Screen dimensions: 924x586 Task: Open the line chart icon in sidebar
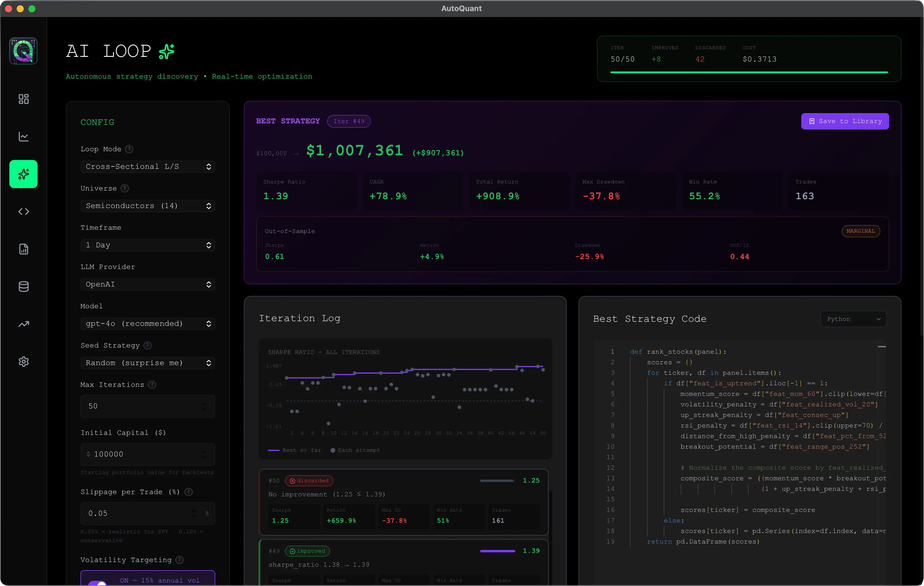pyautogui.click(x=23, y=136)
